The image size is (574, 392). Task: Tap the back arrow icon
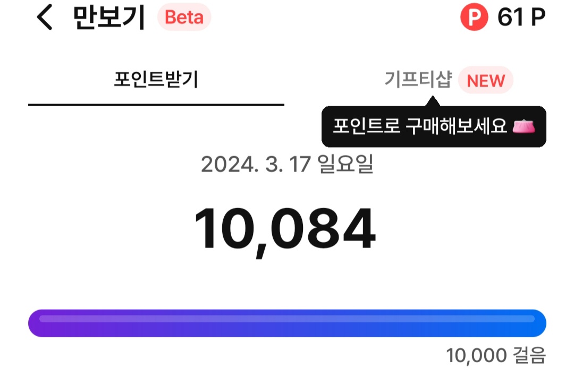(x=45, y=18)
